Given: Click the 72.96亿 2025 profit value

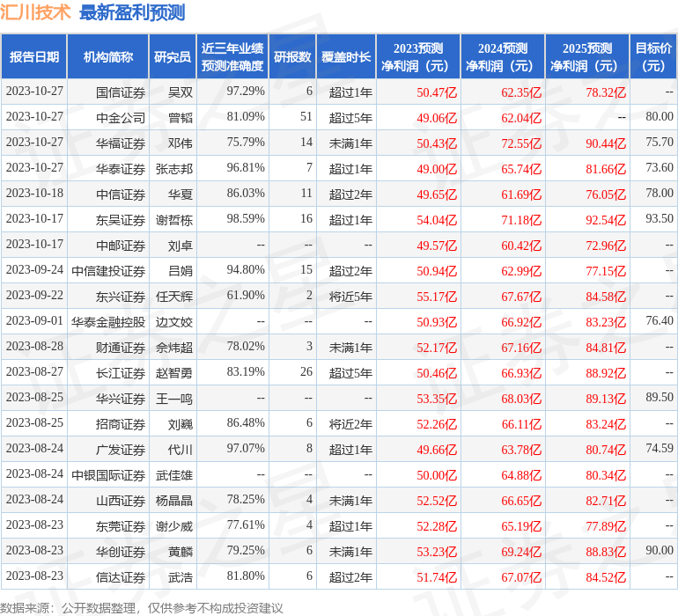Looking at the screenshot, I should tap(606, 246).
